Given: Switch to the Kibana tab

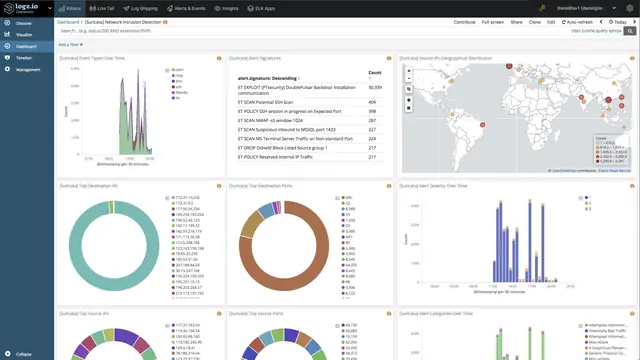Looking at the screenshot, I should pos(70,8).
